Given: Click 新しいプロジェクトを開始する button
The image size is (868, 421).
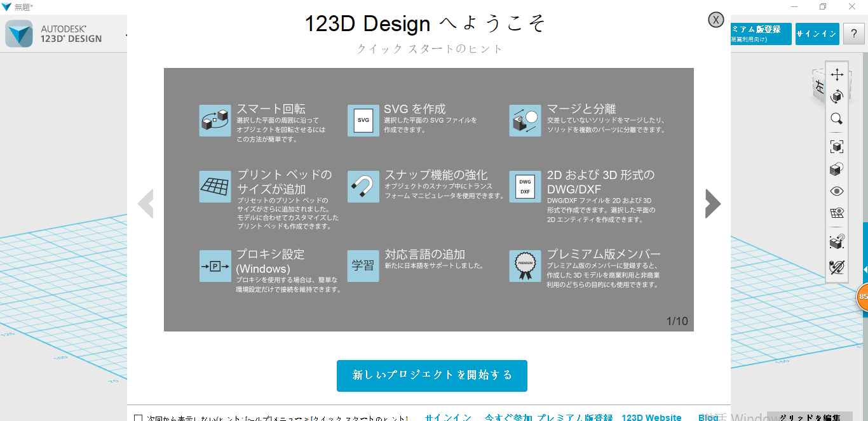Looking at the screenshot, I should (432, 375).
